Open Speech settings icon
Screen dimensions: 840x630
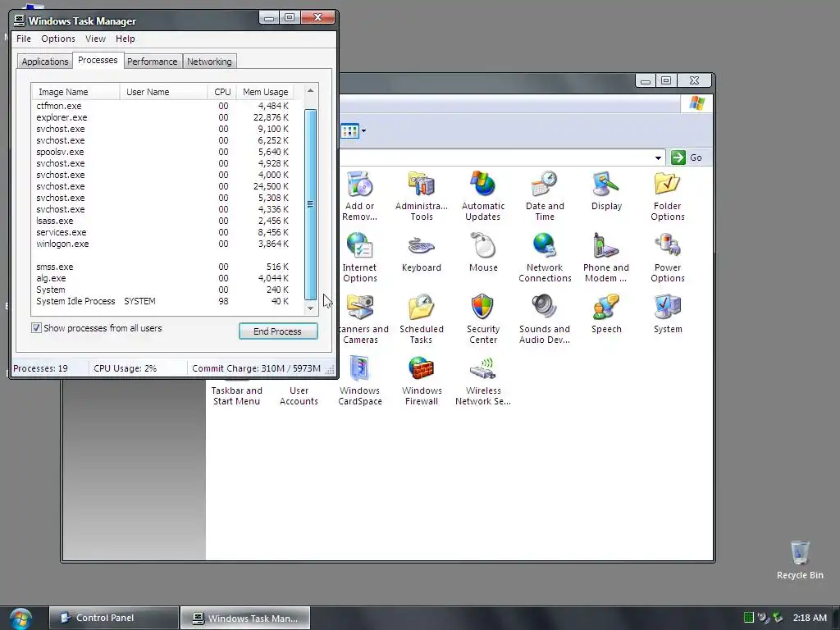click(x=606, y=313)
